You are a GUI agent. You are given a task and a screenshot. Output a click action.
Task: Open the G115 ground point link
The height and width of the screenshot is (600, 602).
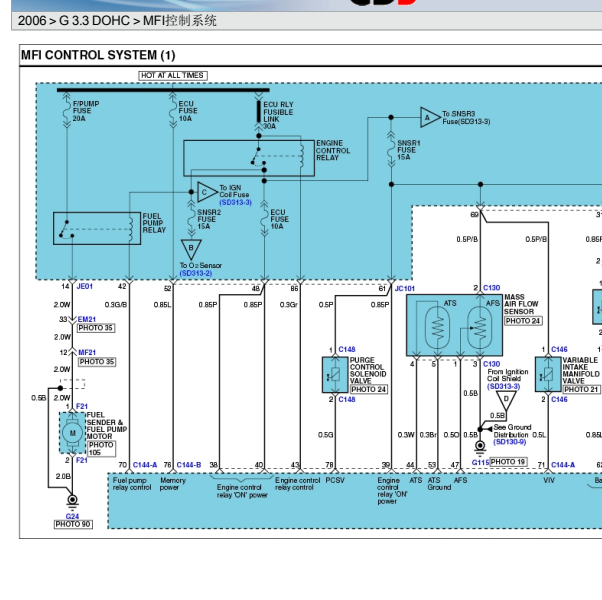click(x=480, y=463)
